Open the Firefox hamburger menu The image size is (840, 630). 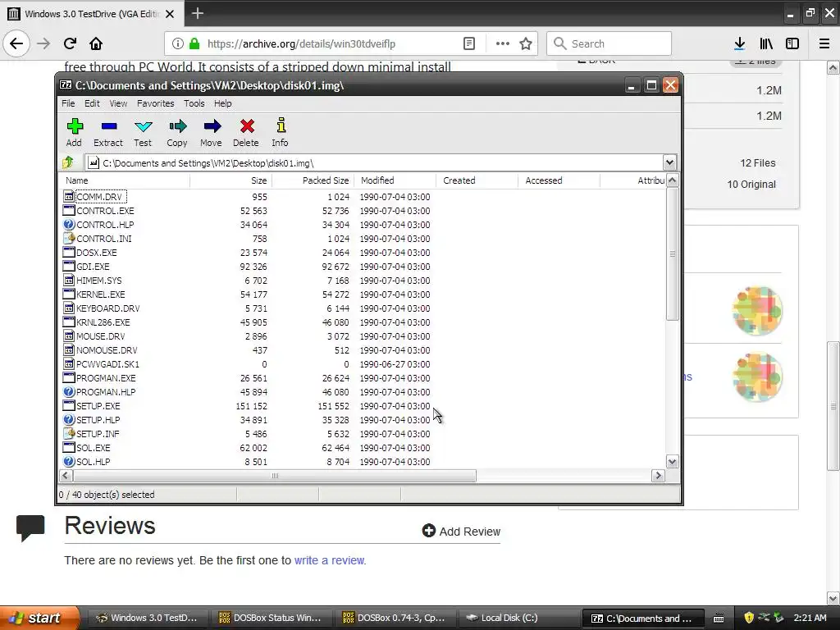824,43
